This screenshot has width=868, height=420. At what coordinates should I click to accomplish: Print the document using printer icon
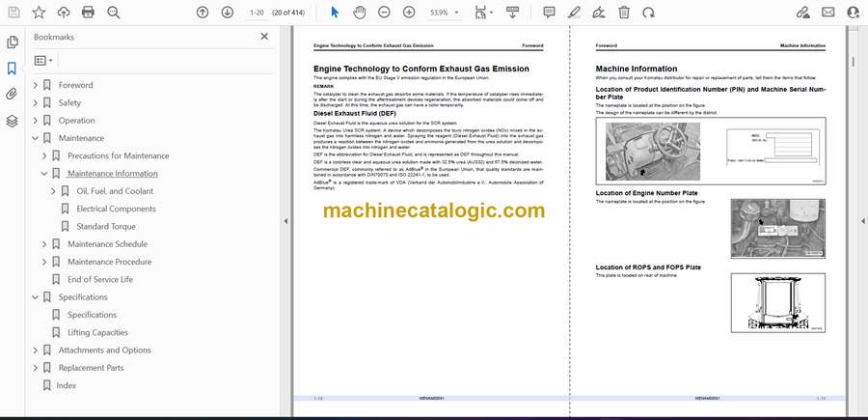coord(89,13)
